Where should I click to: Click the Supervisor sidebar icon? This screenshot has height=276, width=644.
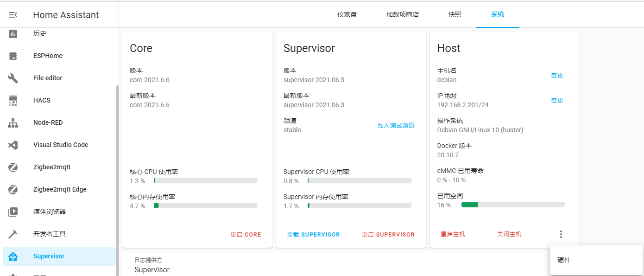point(13,256)
